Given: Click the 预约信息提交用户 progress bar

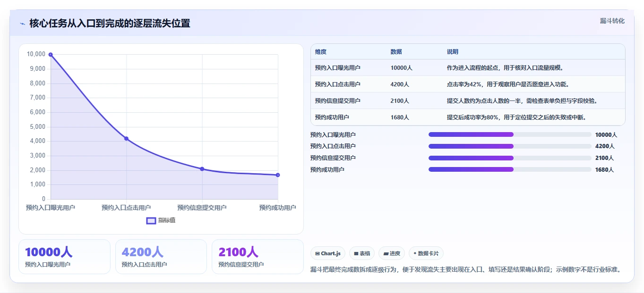Looking at the screenshot, I should 510,158.
